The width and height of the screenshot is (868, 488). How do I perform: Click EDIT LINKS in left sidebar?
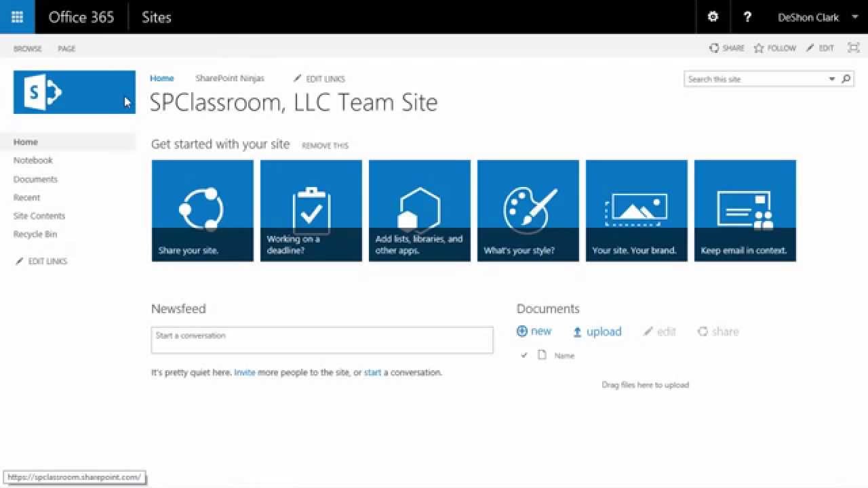coord(41,262)
